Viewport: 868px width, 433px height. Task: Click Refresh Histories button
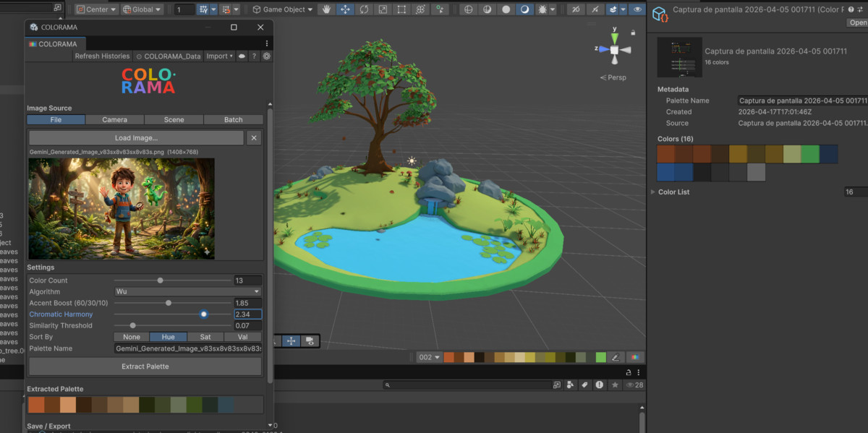(x=102, y=56)
